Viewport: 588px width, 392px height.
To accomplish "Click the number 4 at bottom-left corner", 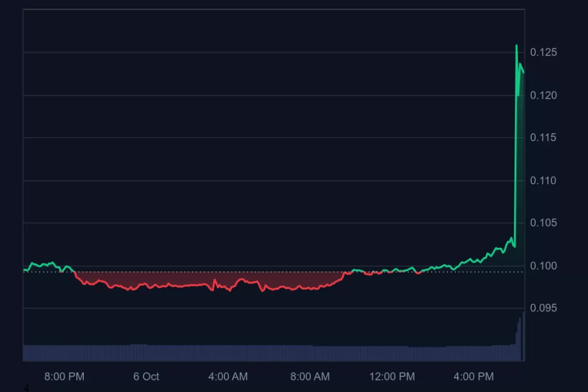I will 26,389.
